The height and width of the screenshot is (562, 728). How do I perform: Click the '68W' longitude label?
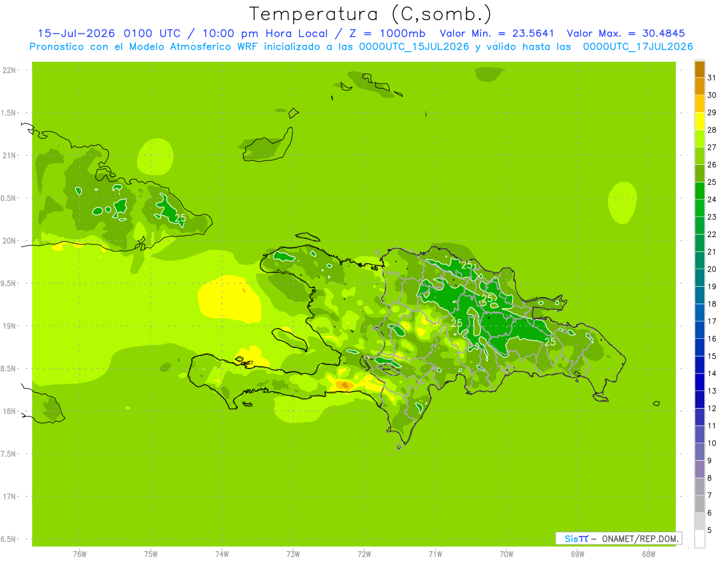tap(648, 554)
